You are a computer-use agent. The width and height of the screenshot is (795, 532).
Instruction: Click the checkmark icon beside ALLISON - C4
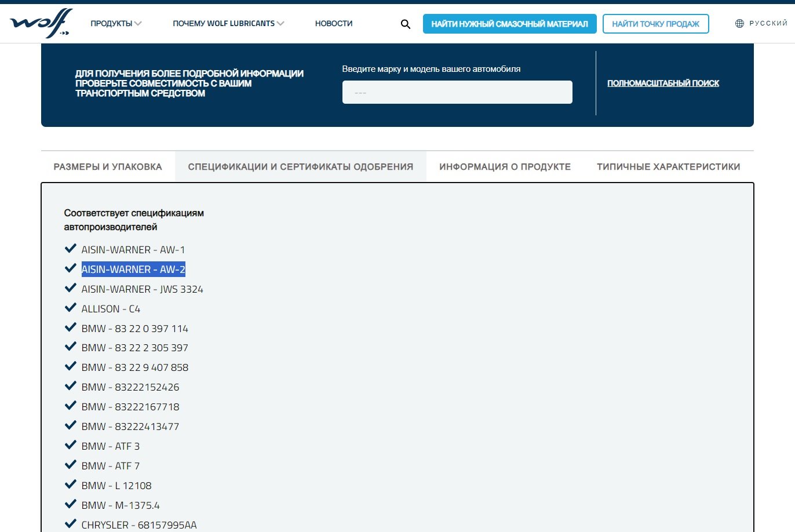[71, 308]
